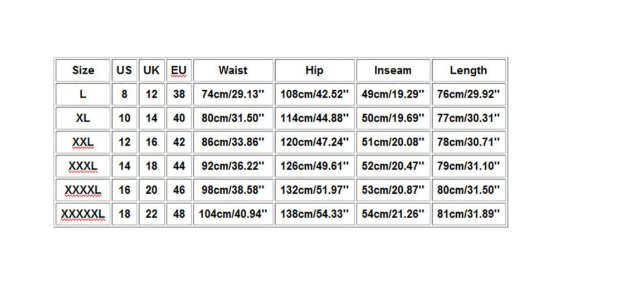This screenshot has width=644, height=299.
Task: Click the XXXL size cell
Action: coord(83,166)
